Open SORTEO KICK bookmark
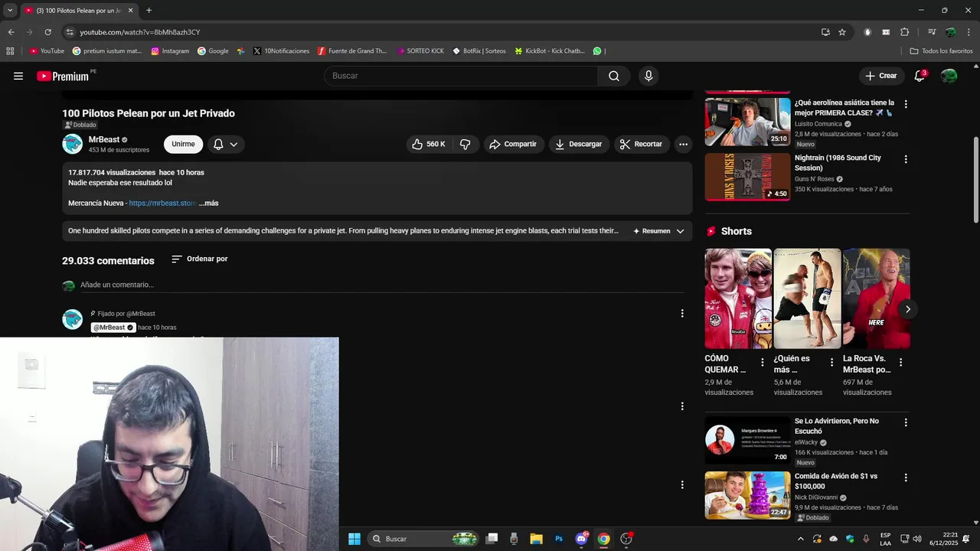 [420, 51]
